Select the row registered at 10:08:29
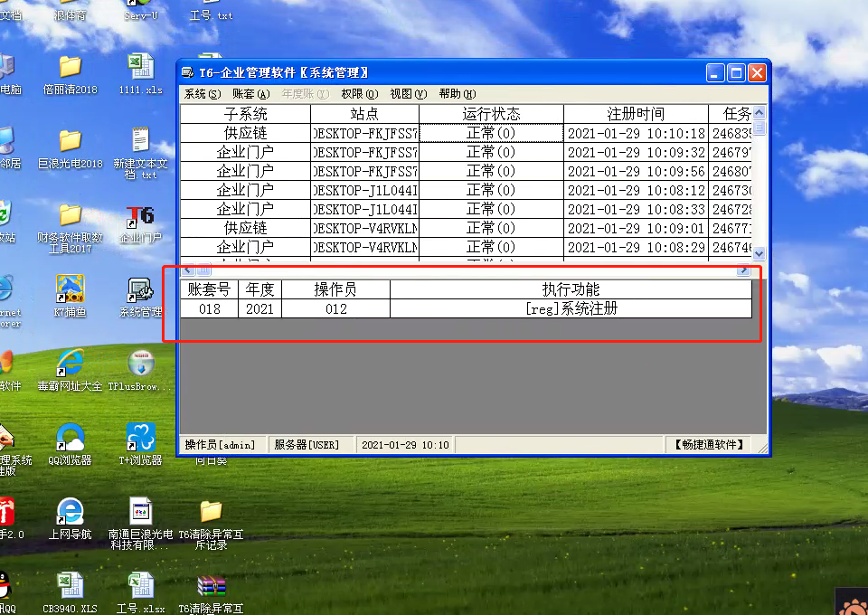The image size is (868, 615). 467,247
